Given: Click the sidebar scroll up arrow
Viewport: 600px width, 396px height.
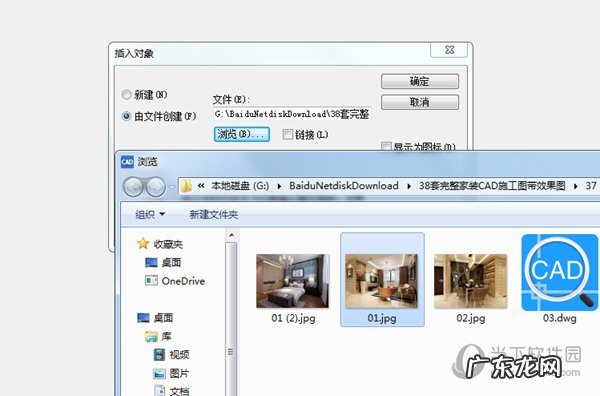Looking at the screenshot, I should (x=231, y=235).
